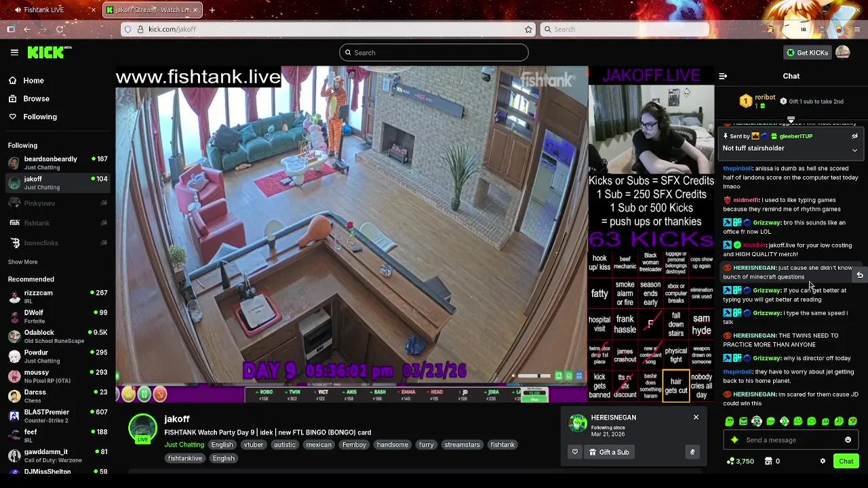868x488 pixels.
Task: Open Browse in the sidebar
Action: coord(36,99)
